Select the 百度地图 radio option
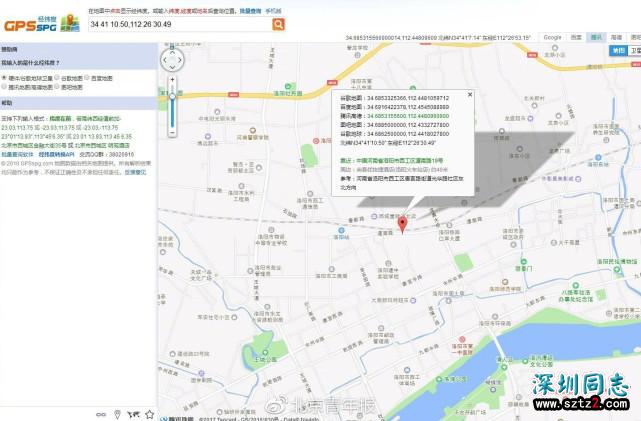 tap(87, 78)
